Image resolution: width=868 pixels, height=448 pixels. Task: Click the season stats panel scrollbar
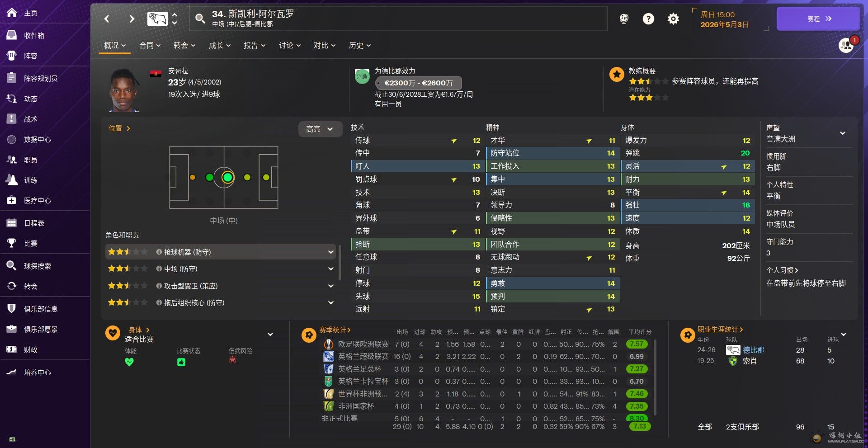(x=655, y=377)
